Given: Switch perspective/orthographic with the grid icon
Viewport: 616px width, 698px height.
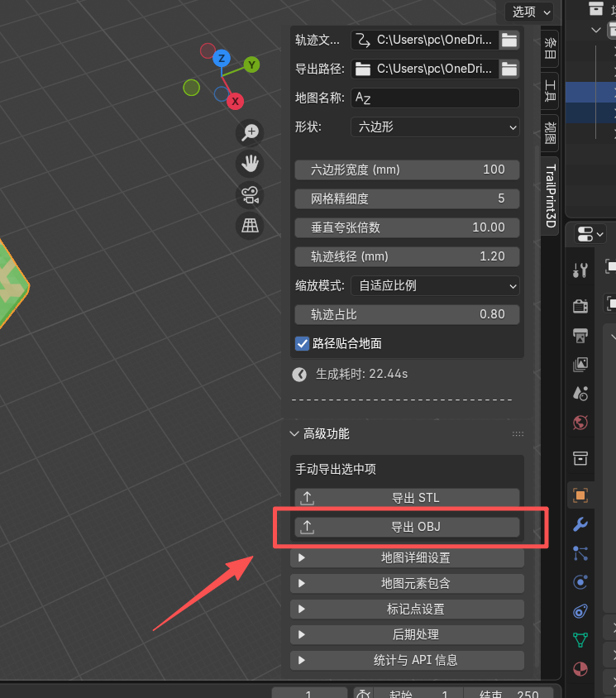Looking at the screenshot, I should point(250,226).
